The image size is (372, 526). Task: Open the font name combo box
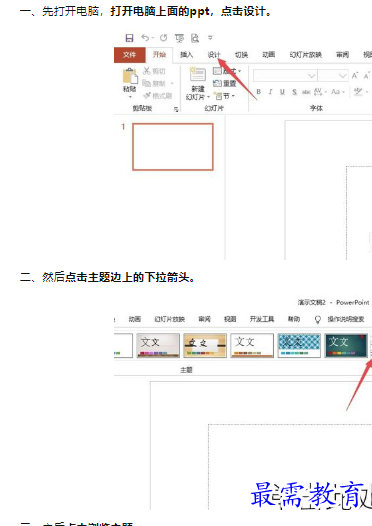point(285,76)
